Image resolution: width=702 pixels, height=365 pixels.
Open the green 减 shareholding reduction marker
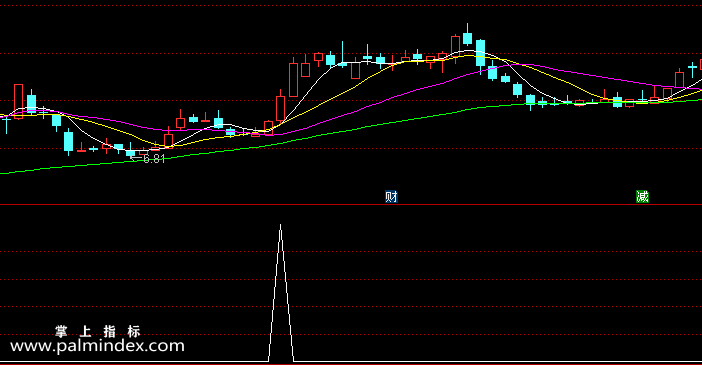pos(642,197)
